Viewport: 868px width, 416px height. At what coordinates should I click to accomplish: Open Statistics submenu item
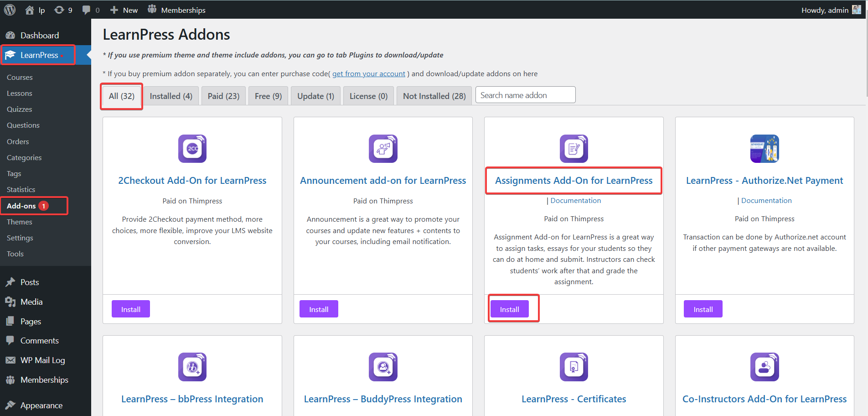[x=21, y=190]
